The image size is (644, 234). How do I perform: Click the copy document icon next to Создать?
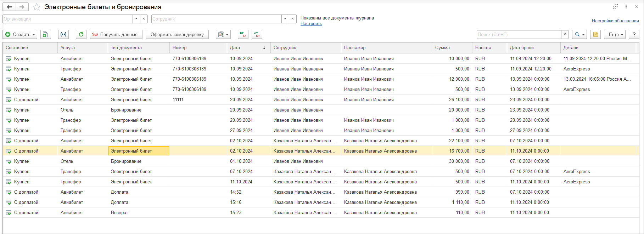(x=45, y=34)
